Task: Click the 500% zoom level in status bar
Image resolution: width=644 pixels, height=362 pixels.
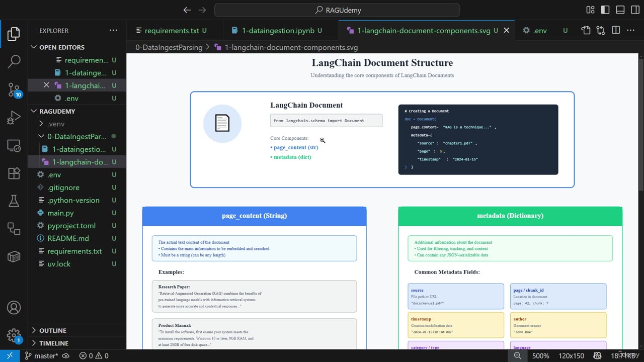Action: 541,355
